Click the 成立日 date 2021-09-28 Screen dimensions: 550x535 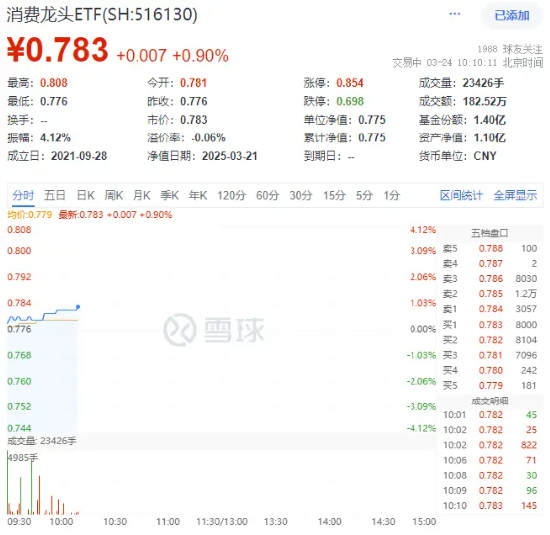pyautogui.click(x=79, y=156)
